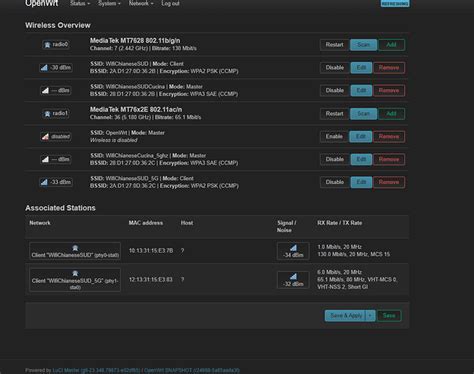Viewport: 474px width, 374px height.
Task: Click the MediaTek MT76x2E 802.11ac/n heading
Action: click(x=136, y=109)
